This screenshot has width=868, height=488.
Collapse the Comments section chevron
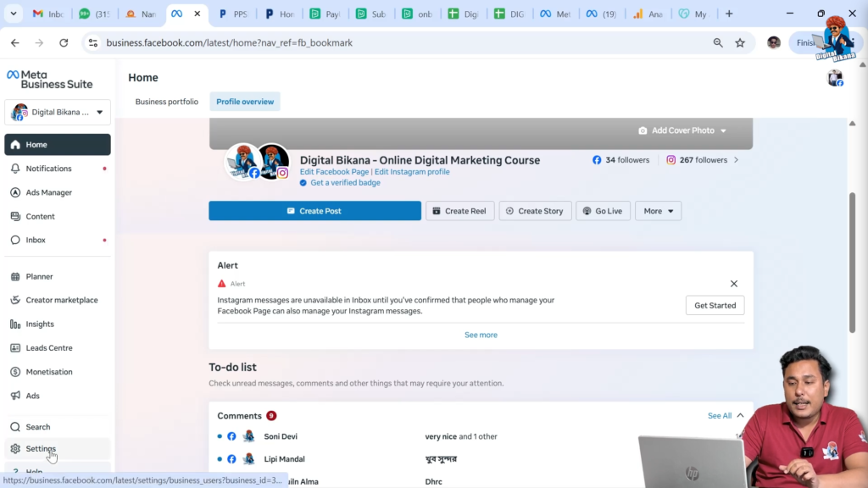pos(740,415)
